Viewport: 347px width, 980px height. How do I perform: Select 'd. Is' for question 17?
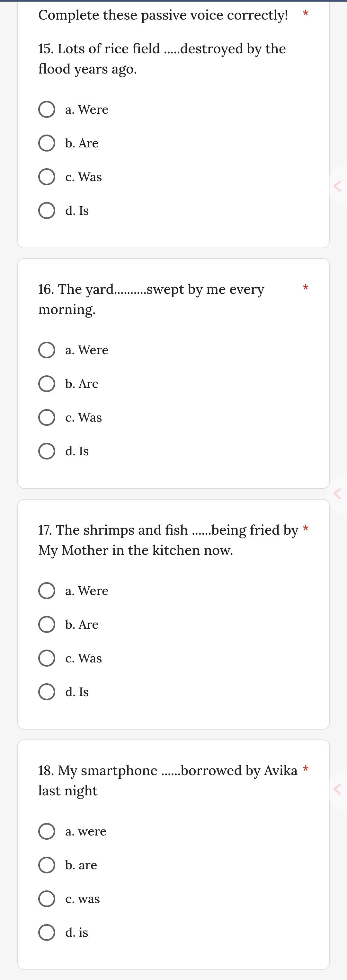pos(47,692)
